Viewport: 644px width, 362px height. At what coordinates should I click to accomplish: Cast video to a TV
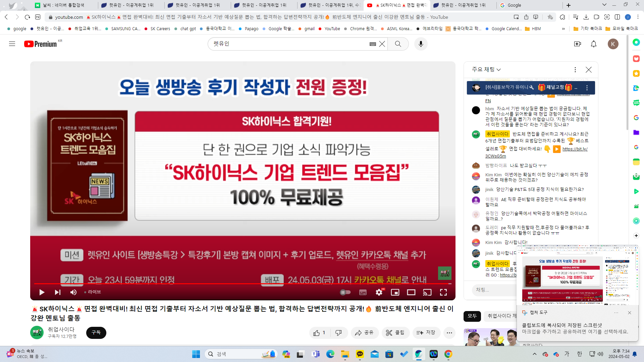click(x=427, y=292)
